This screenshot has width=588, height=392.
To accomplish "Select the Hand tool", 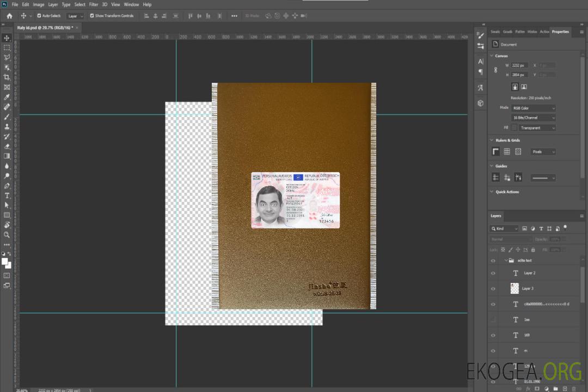I will (7, 225).
